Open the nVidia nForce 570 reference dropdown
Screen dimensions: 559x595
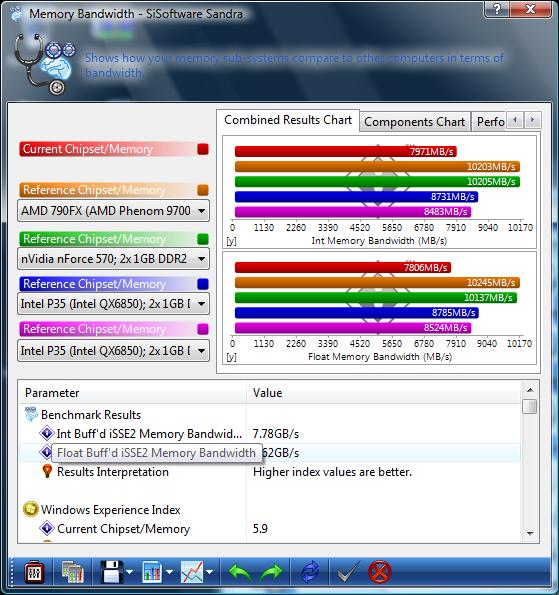[x=113, y=259]
